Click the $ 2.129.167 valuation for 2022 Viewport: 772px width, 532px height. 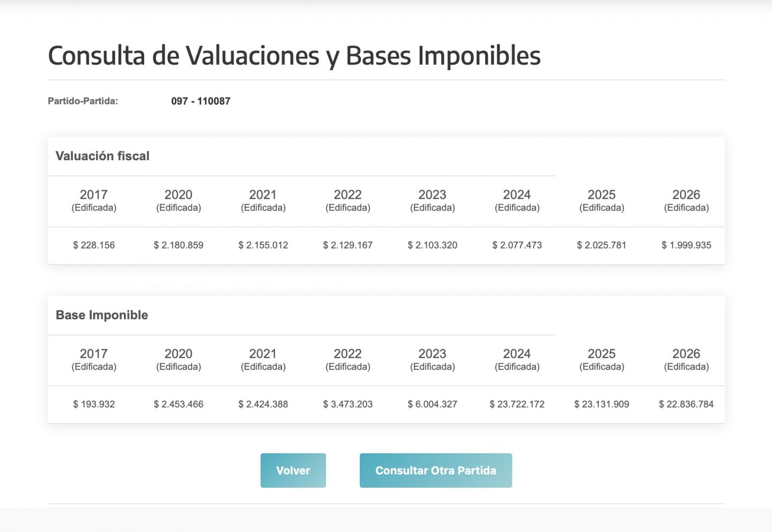point(347,245)
